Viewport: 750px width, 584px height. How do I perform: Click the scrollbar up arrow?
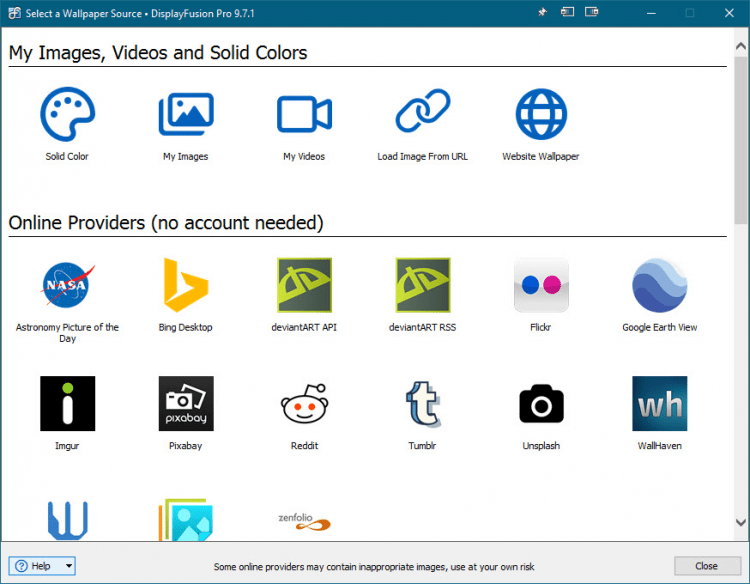pos(741,46)
